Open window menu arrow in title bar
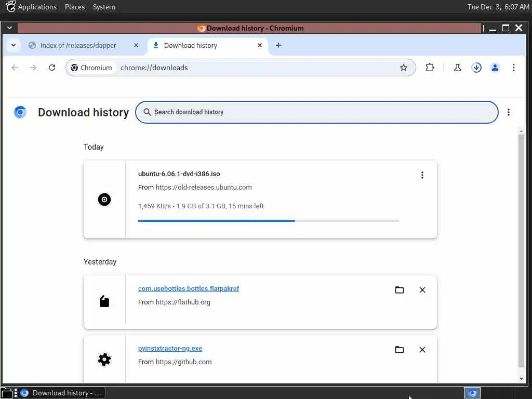532x399 pixels. click(9, 28)
